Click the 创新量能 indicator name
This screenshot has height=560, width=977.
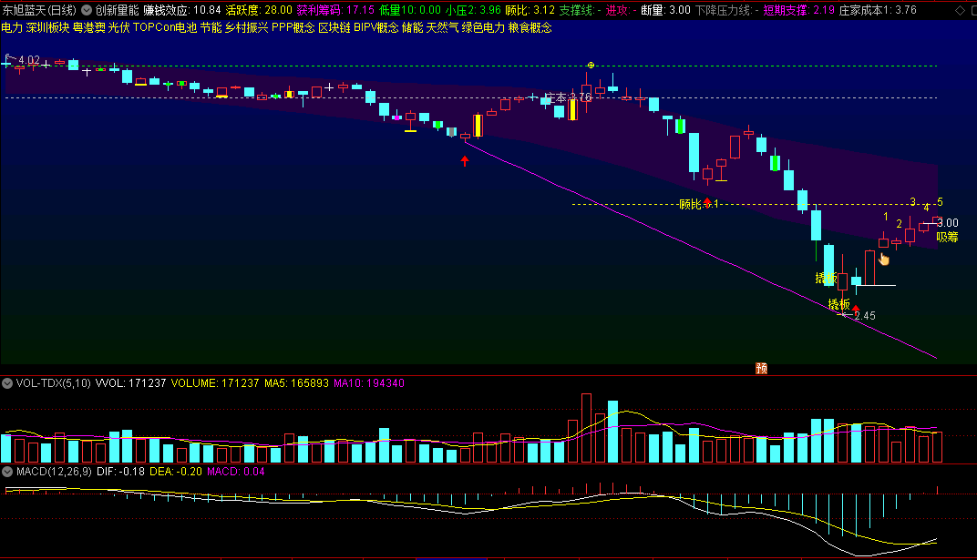click(118, 10)
